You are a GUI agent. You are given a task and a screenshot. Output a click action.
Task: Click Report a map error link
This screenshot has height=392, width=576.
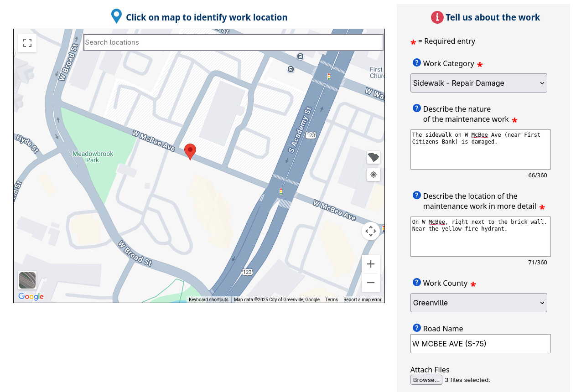362,299
